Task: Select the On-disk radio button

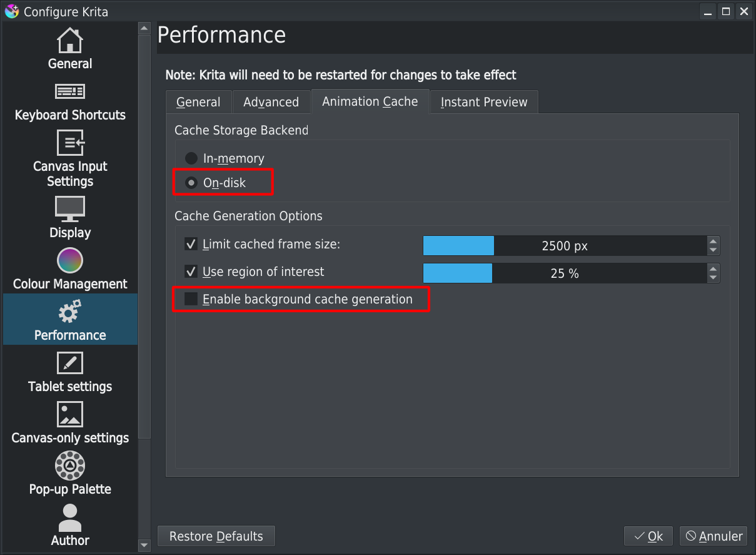Action: tap(191, 183)
